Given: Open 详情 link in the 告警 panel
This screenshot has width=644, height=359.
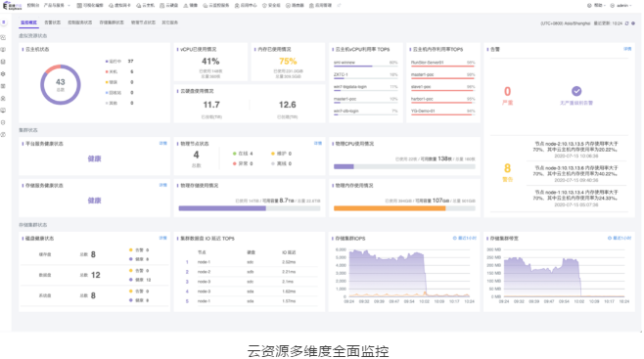Looking at the screenshot, I should (627, 49).
